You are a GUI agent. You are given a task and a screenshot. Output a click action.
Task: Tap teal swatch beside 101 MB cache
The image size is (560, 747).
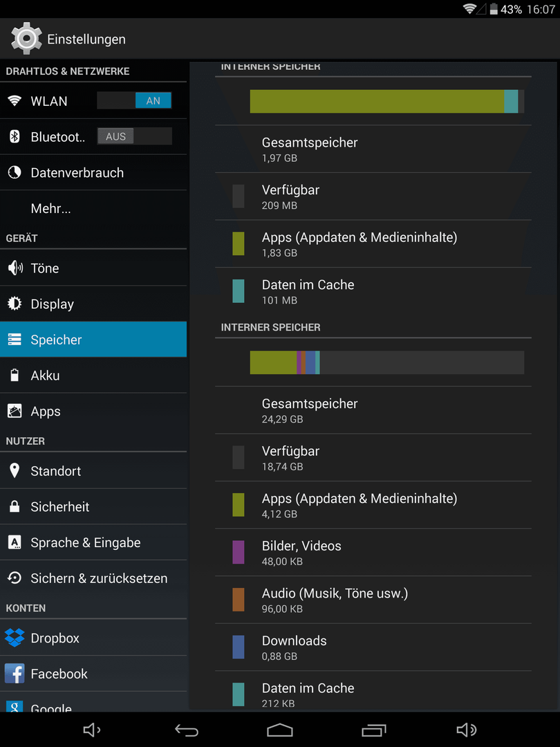238,291
